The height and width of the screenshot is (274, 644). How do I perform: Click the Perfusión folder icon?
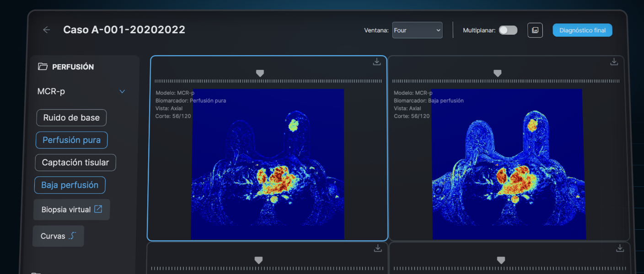pos(43,67)
